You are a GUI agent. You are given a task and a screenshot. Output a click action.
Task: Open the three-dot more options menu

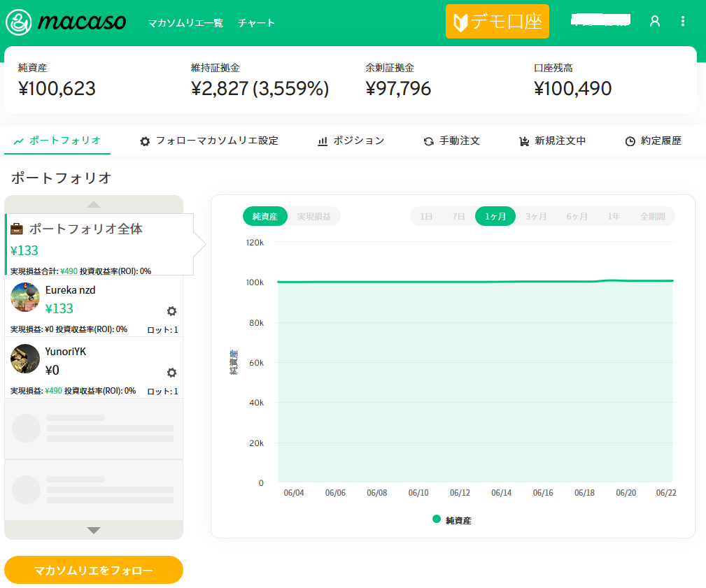click(683, 22)
